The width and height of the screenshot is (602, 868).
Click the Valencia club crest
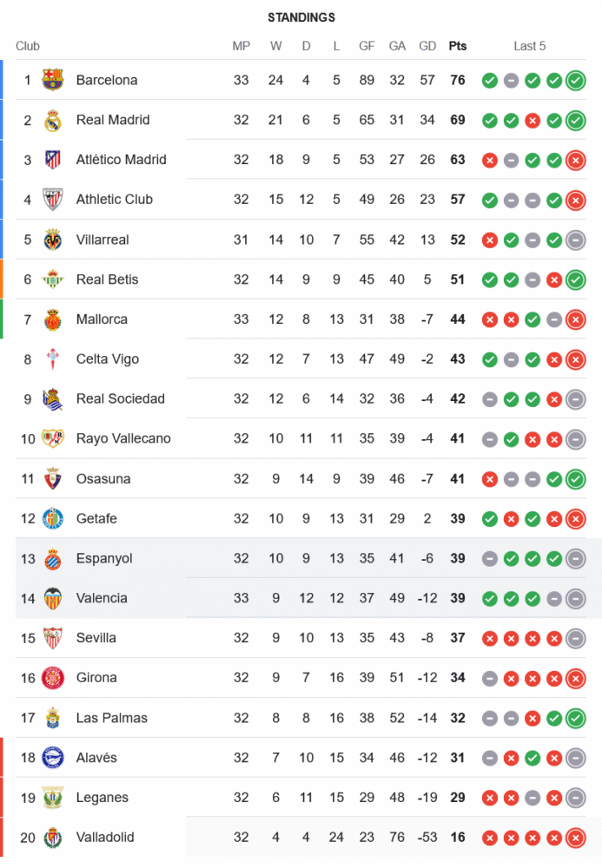[x=53, y=598]
